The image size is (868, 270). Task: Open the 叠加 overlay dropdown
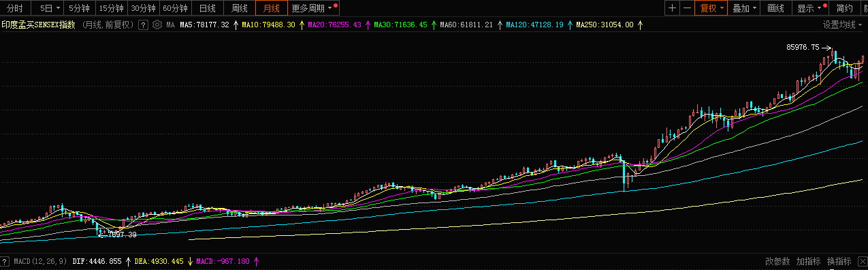pyautogui.click(x=745, y=8)
